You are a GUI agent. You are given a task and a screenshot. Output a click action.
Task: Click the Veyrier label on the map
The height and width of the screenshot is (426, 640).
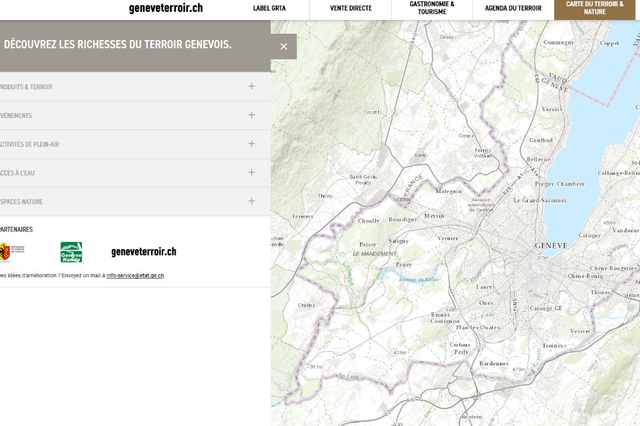tap(580, 331)
